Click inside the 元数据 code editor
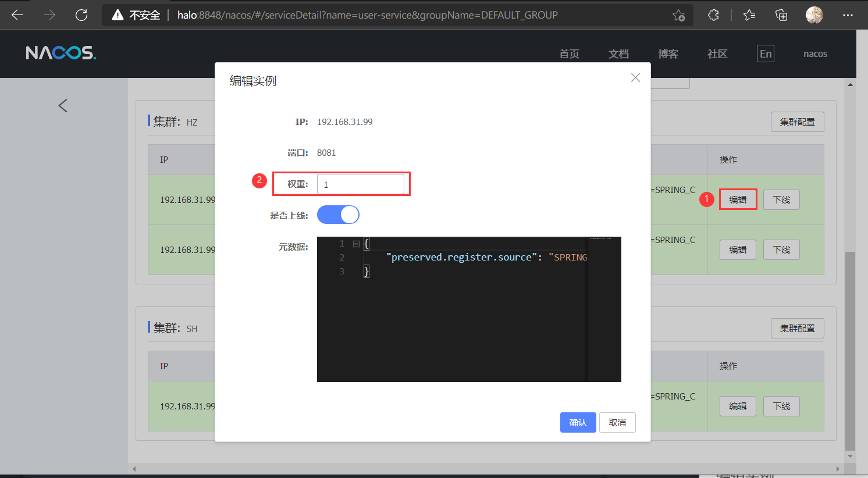Screen dimensions: 868x478 click(x=469, y=309)
